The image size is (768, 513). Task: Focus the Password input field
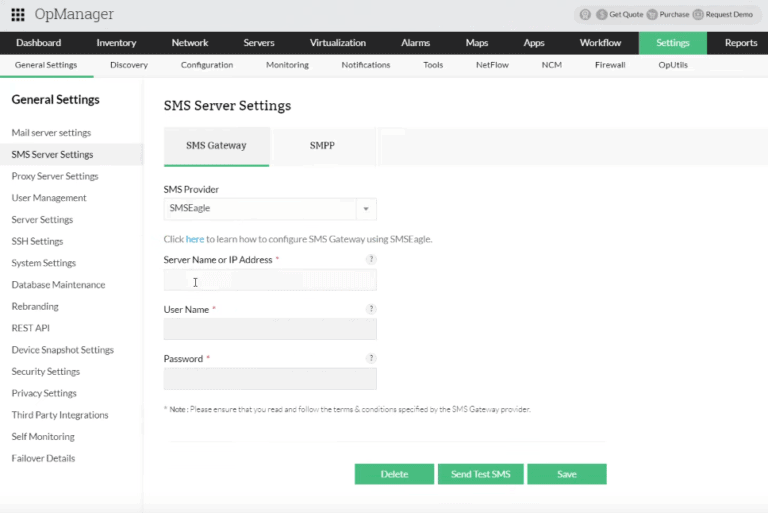point(270,379)
